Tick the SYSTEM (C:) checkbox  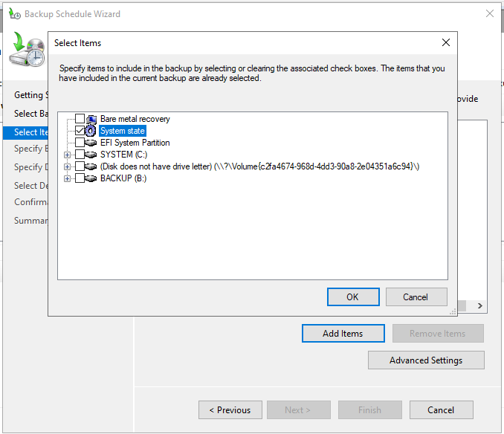[80, 155]
